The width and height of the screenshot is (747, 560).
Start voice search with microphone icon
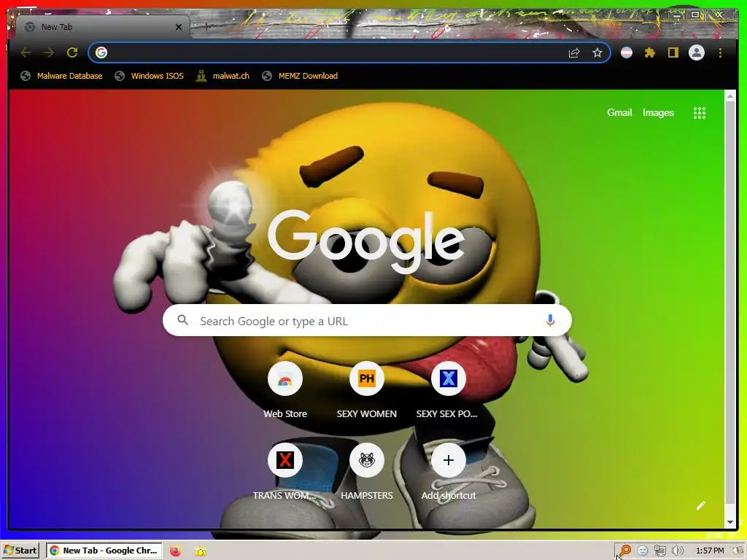(x=550, y=321)
